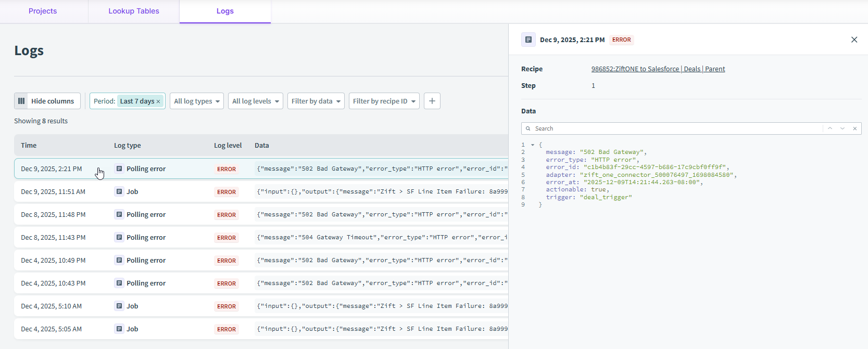Click previous match arrow in Data search
868x349 pixels.
[x=830, y=128]
